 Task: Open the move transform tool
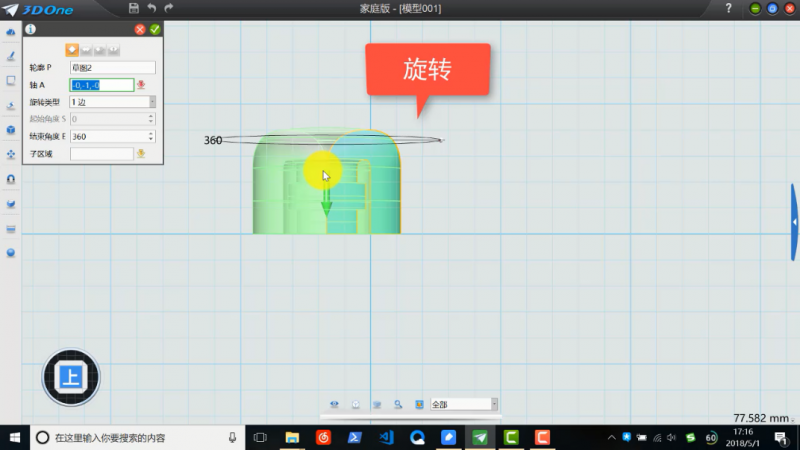(11, 154)
